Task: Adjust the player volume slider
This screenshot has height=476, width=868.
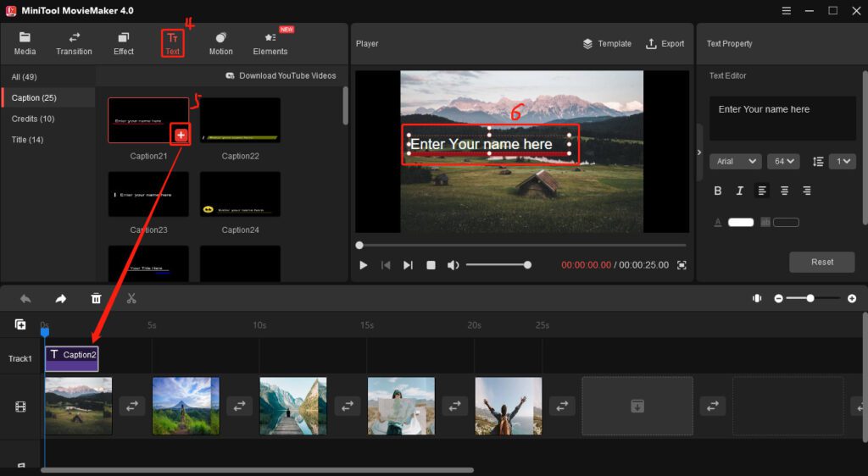Action: click(498, 265)
